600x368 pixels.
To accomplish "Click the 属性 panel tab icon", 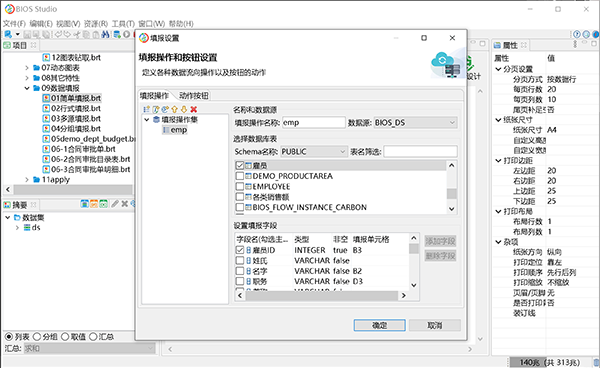I will click(497, 45).
